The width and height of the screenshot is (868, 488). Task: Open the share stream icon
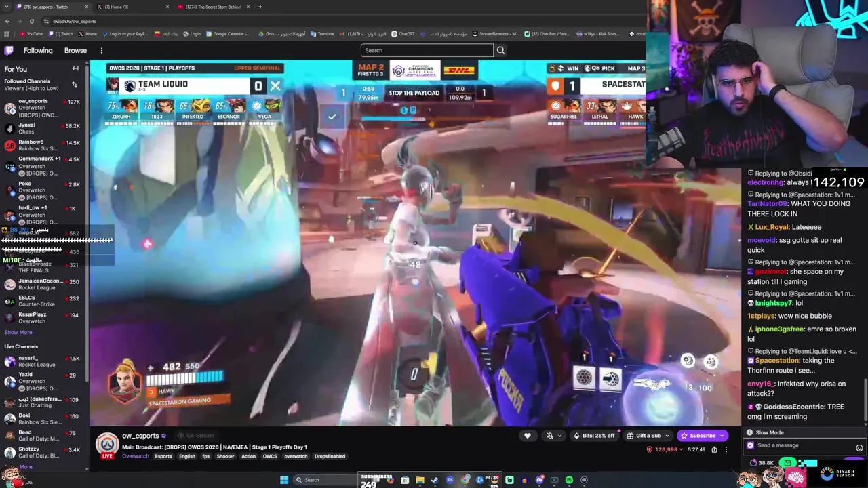tap(714, 449)
